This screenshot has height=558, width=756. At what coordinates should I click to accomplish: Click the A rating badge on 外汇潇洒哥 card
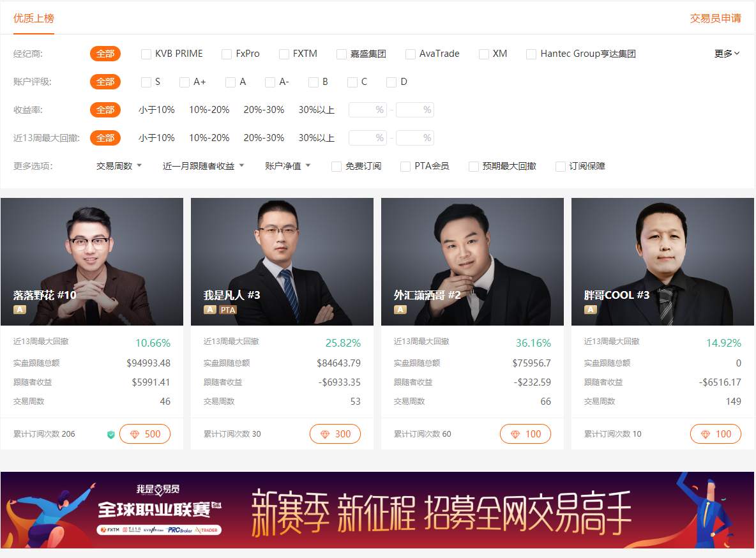coord(400,310)
